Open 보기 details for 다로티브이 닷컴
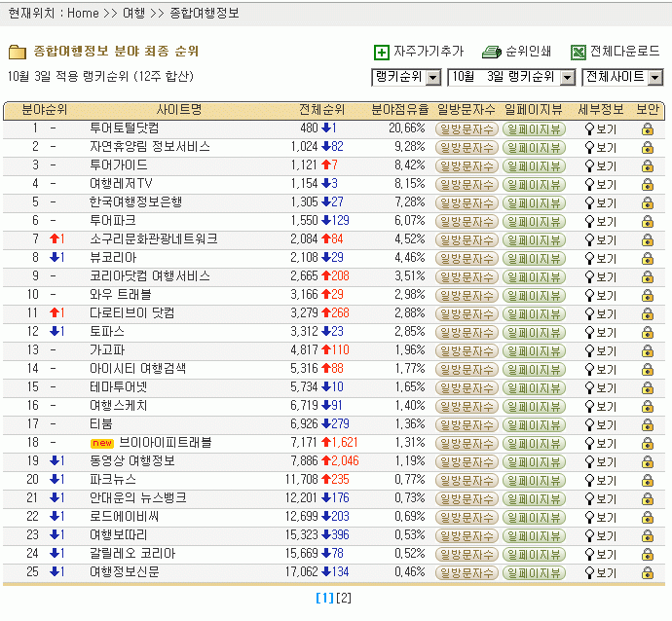The height and width of the screenshot is (621, 672). coord(601,314)
